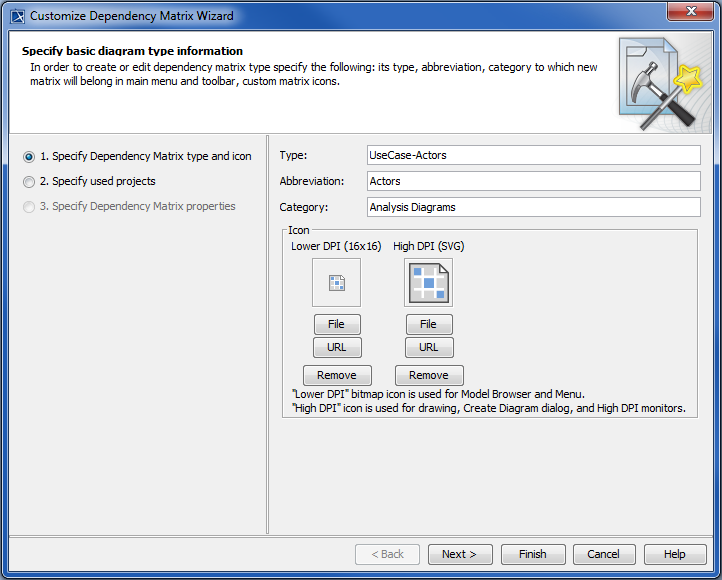
Task: Click the 'Lower DPI (16x16)' label
Action: (x=336, y=246)
